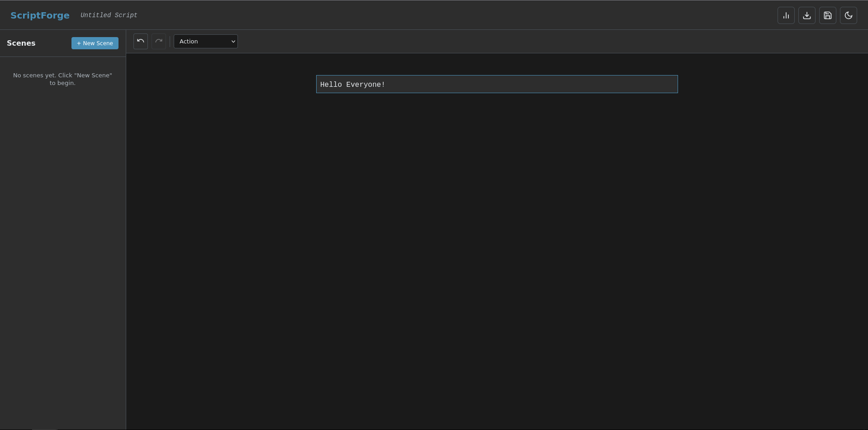Click the Scenes panel heading

click(21, 43)
